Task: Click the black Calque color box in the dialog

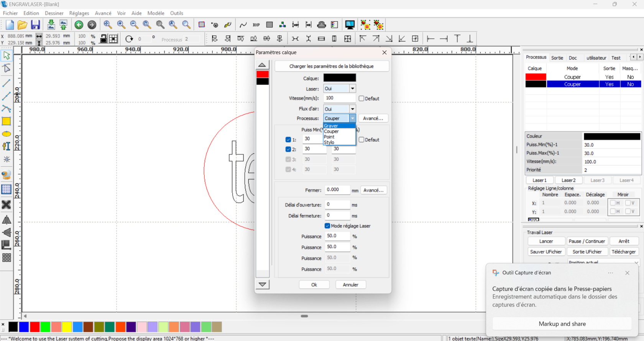Action: 340,78
